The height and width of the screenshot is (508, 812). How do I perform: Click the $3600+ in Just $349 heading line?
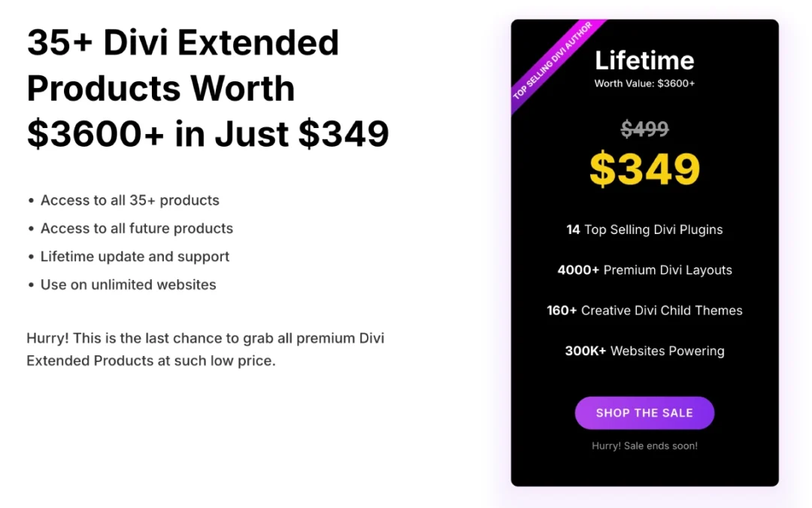tap(208, 134)
